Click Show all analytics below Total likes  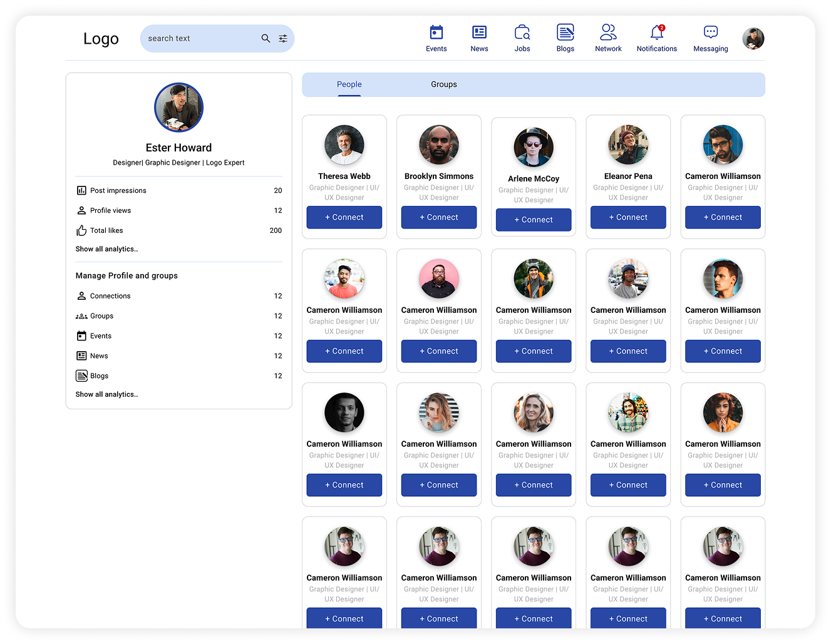click(x=106, y=248)
